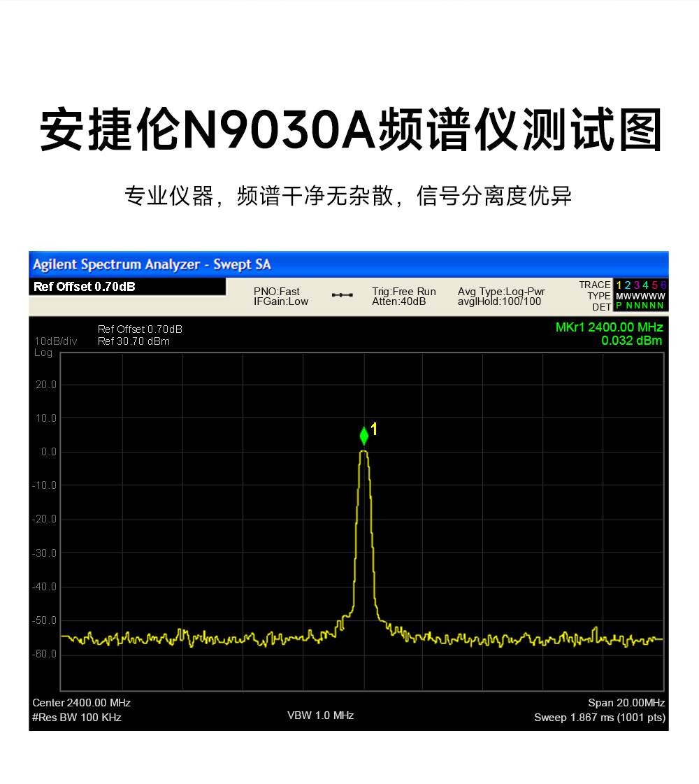Toggle the Trig:Free Run trigger setting
Viewport: 699px width, 784px height.
[x=403, y=292]
